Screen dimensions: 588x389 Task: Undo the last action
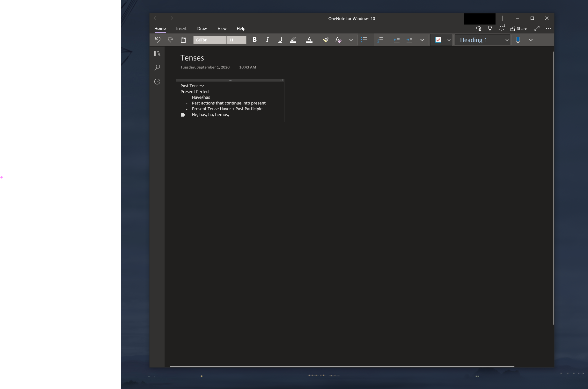[158, 40]
